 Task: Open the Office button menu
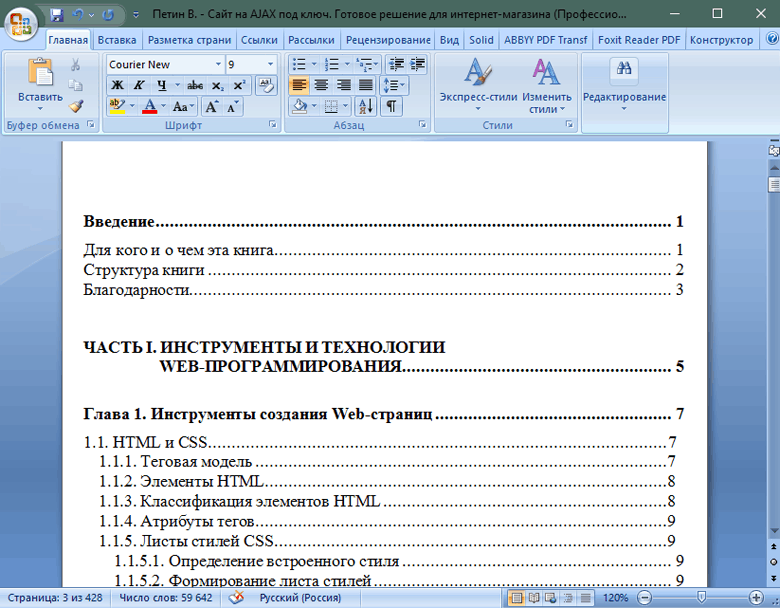(x=21, y=22)
